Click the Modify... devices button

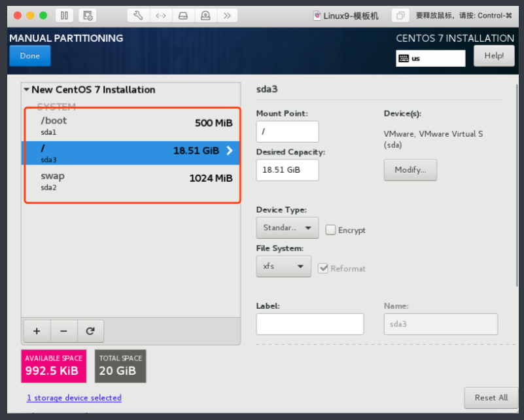pos(410,170)
